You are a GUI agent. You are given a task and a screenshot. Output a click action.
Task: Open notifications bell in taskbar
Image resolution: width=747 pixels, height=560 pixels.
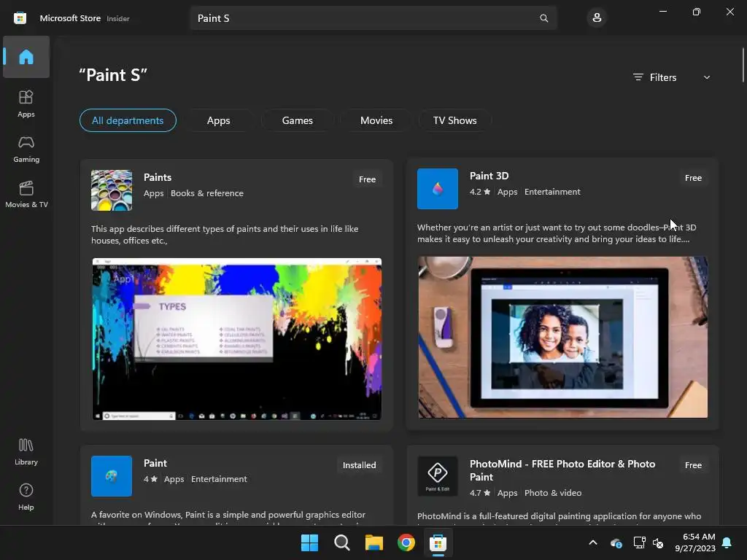pos(727,542)
